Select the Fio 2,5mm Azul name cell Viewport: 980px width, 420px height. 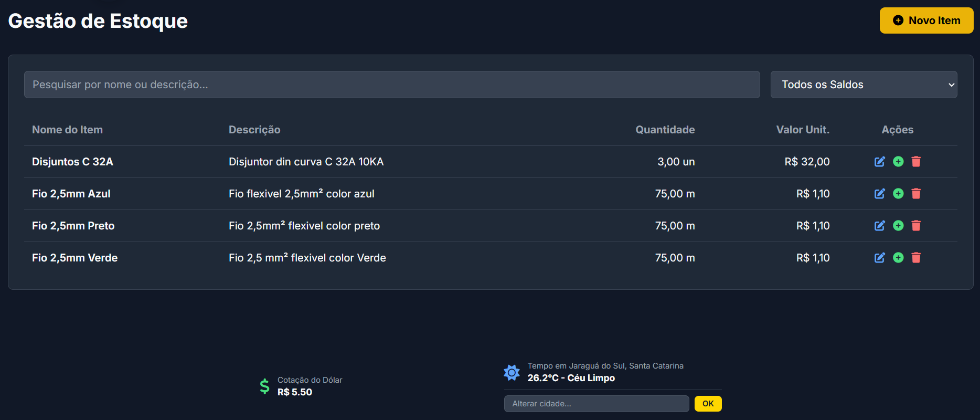click(x=71, y=194)
